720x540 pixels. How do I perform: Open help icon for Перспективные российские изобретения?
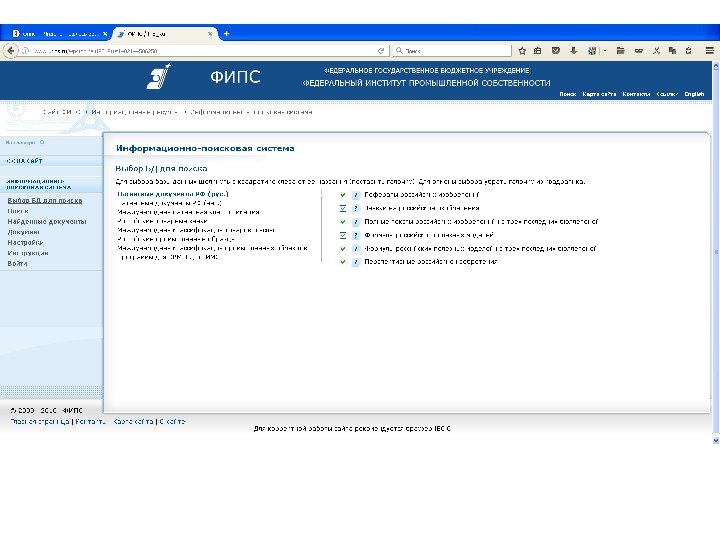(355, 262)
